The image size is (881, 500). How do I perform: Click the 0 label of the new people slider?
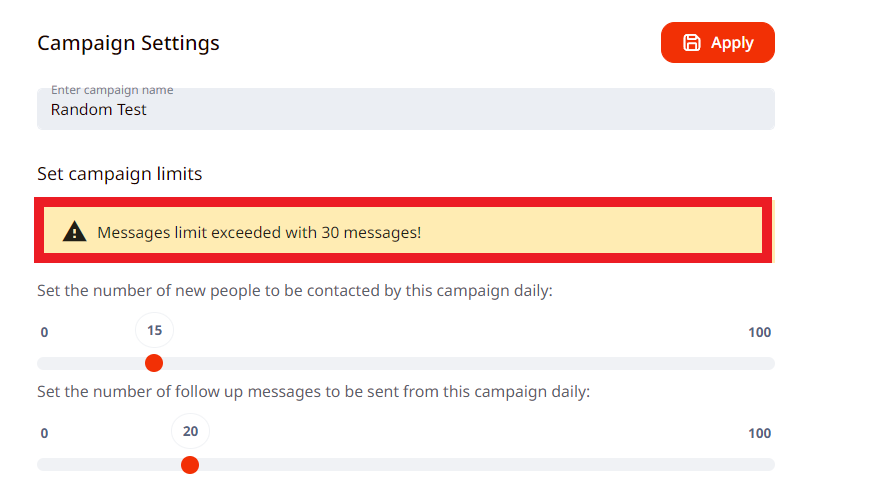(x=44, y=333)
